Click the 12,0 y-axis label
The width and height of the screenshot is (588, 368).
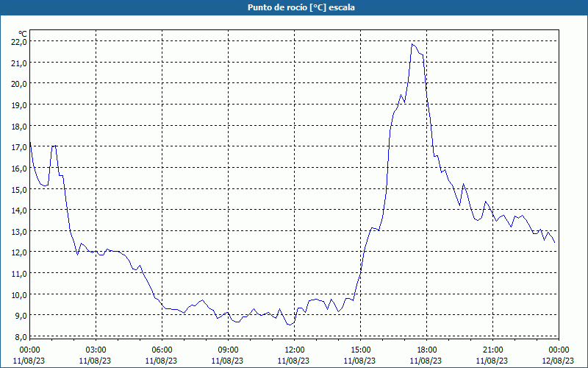[x=19, y=252]
